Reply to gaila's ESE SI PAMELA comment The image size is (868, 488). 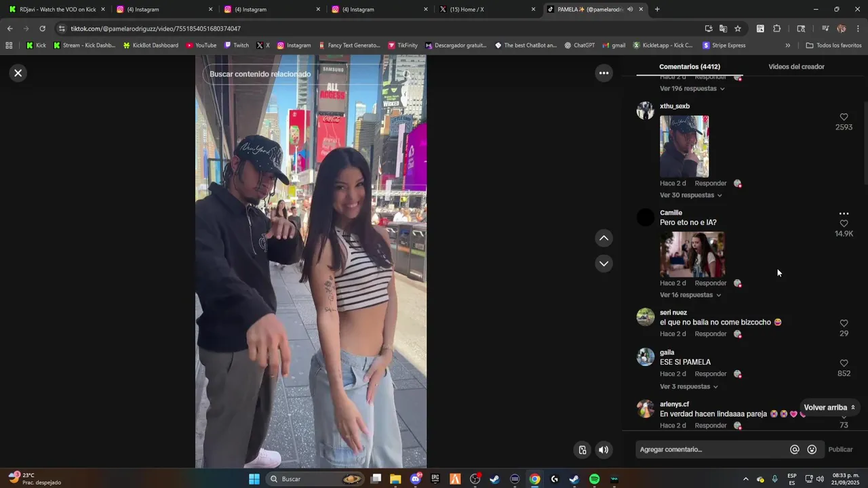click(x=711, y=374)
